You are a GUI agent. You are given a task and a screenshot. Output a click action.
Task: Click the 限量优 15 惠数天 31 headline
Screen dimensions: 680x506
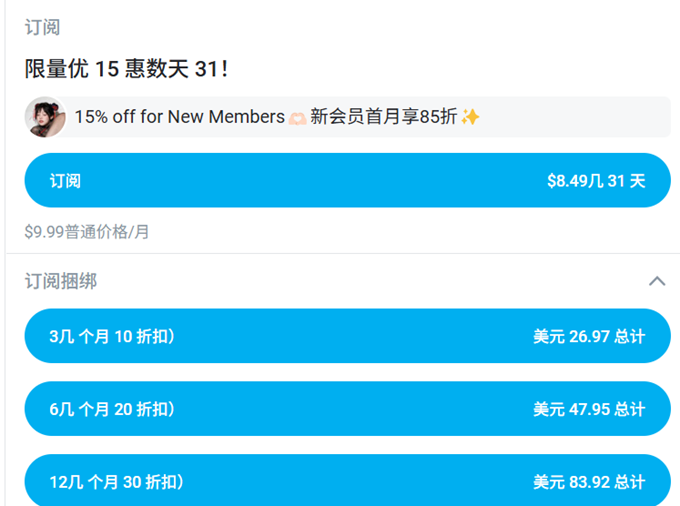pyautogui.click(x=126, y=69)
